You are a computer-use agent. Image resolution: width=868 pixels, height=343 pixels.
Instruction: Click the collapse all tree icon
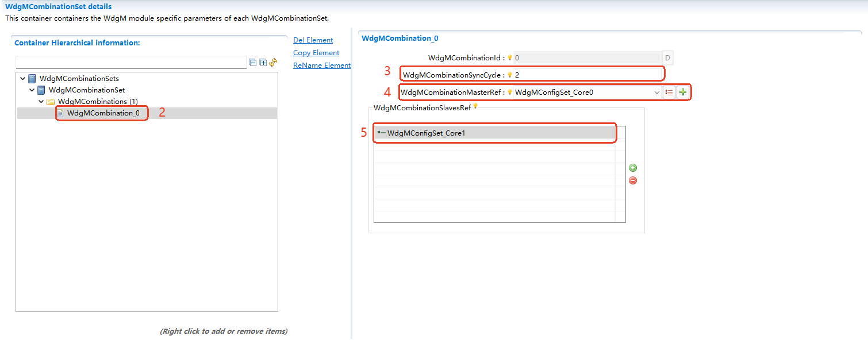pos(253,63)
